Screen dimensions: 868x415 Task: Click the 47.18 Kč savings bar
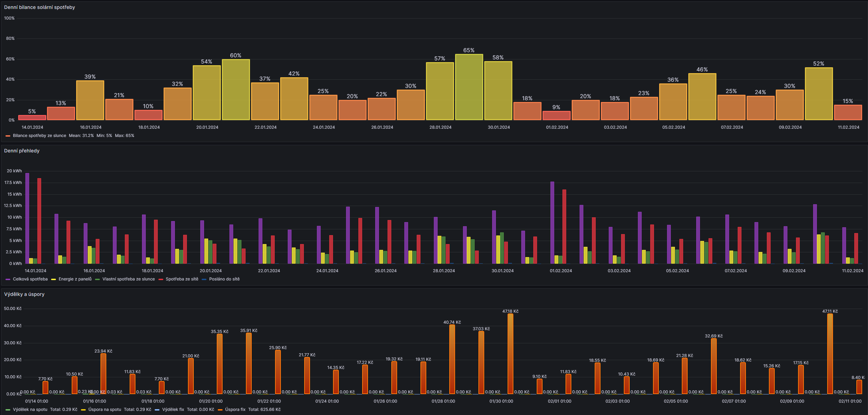pyautogui.click(x=510, y=354)
